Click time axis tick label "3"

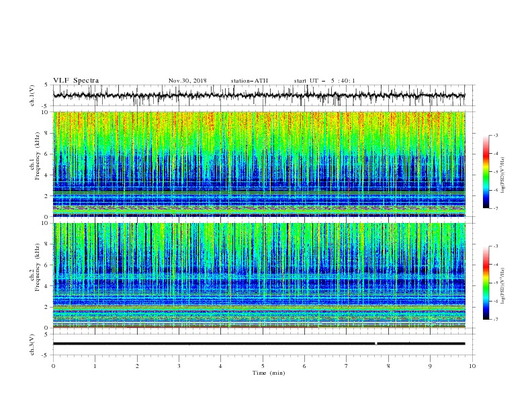(179, 366)
